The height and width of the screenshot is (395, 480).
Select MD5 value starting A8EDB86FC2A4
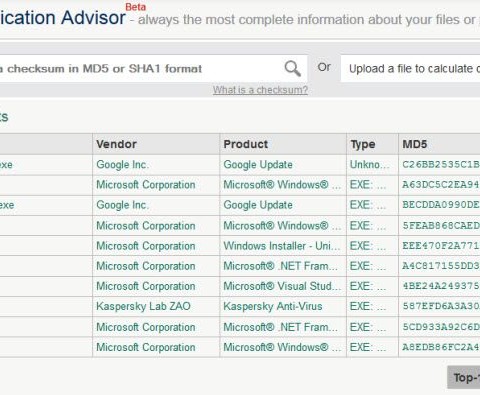pyautogui.click(x=441, y=347)
